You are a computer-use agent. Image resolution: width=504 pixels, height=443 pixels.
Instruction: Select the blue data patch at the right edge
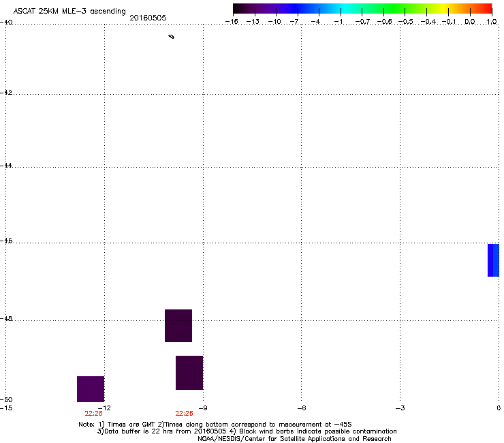point(493,260)
